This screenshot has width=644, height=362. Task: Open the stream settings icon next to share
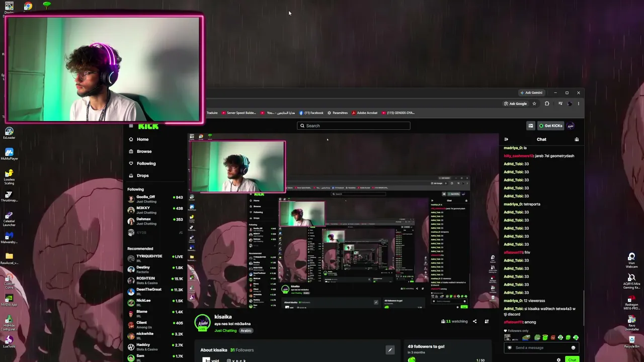click(487, 321)
